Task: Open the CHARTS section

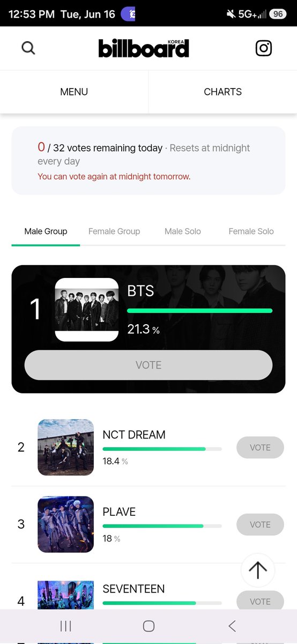Action: point(223,92)
